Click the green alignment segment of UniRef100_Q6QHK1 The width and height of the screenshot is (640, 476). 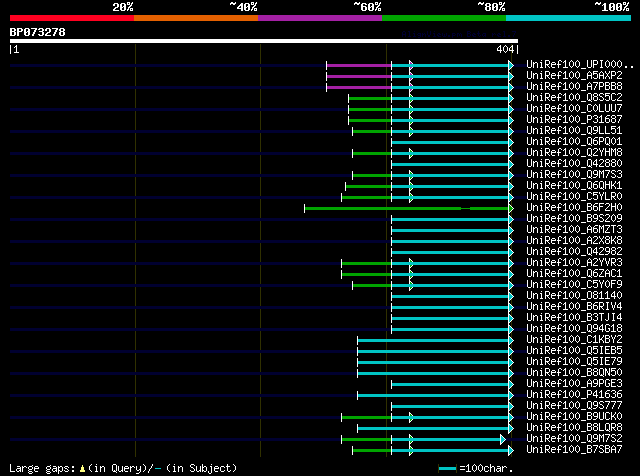pyautogui.click(x=369, y=187)
